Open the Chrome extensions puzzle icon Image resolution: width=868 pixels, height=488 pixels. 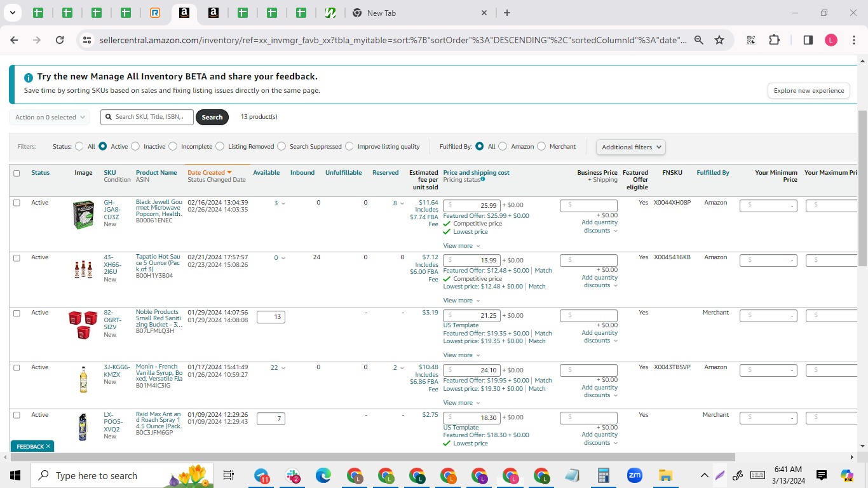tap(774, 40)
